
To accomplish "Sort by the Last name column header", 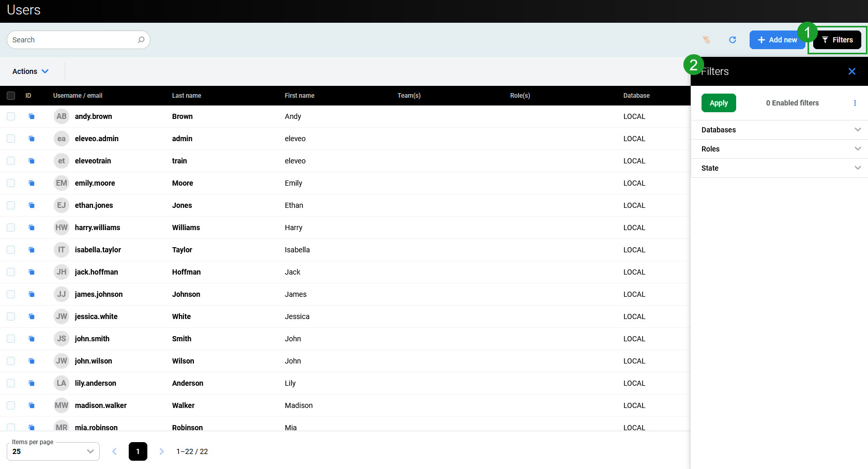I will tap(187, 96).
